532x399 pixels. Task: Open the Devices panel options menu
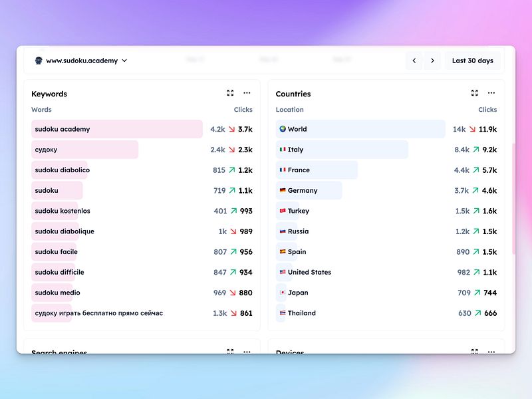(491, 352)
